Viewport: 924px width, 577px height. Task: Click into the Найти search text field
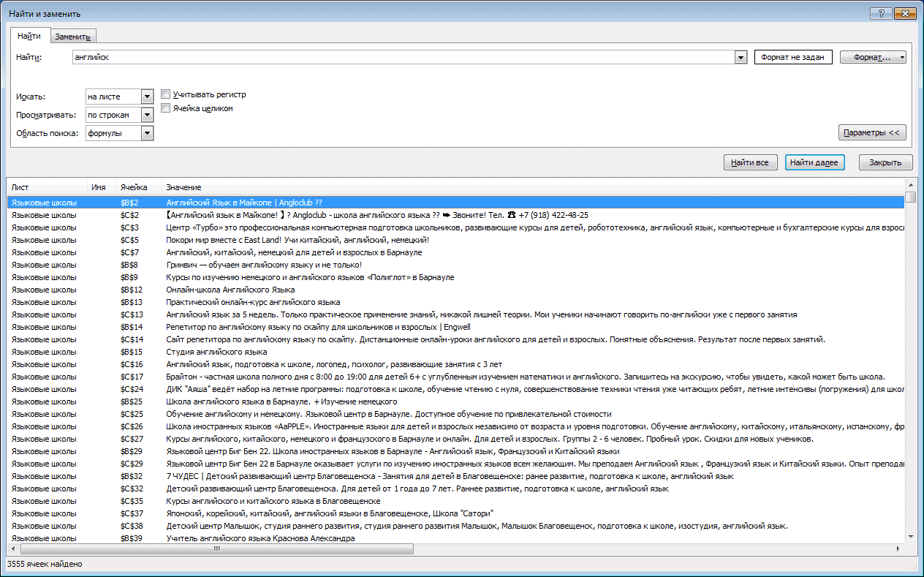[403, 57]
